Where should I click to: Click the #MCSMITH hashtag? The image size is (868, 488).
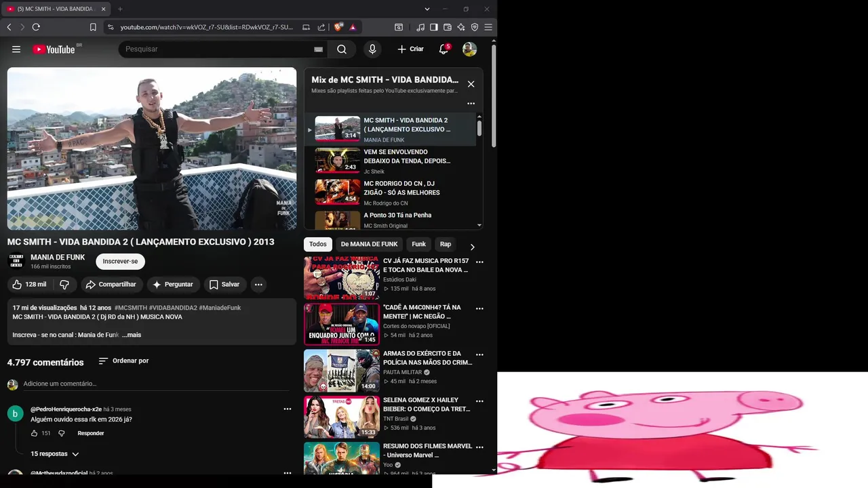tap(131, 308)
